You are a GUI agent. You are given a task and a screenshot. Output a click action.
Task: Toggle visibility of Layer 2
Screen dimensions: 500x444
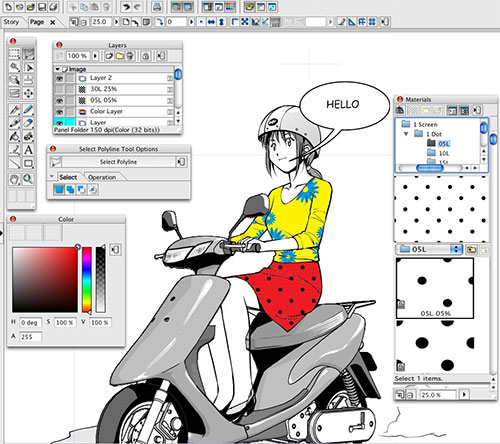(x=60, y=78)
